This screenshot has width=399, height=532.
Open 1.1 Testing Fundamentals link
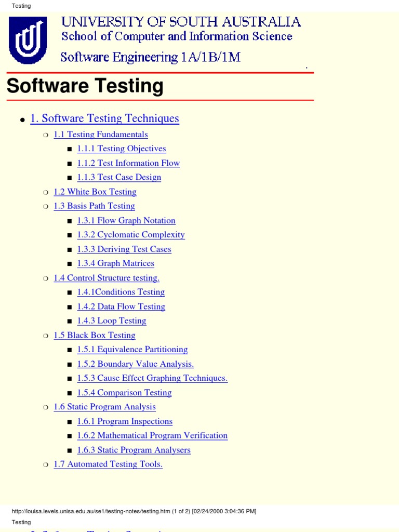point(101,135)
